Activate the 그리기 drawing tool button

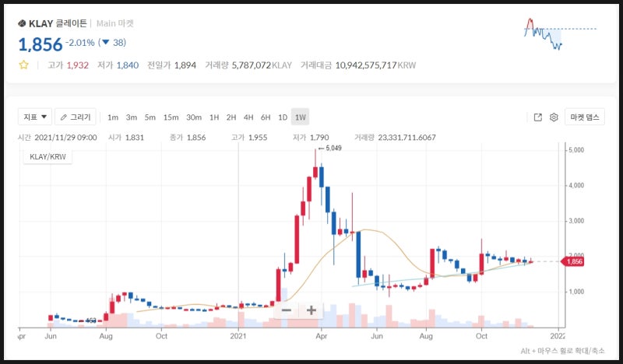tap(75, 117)
